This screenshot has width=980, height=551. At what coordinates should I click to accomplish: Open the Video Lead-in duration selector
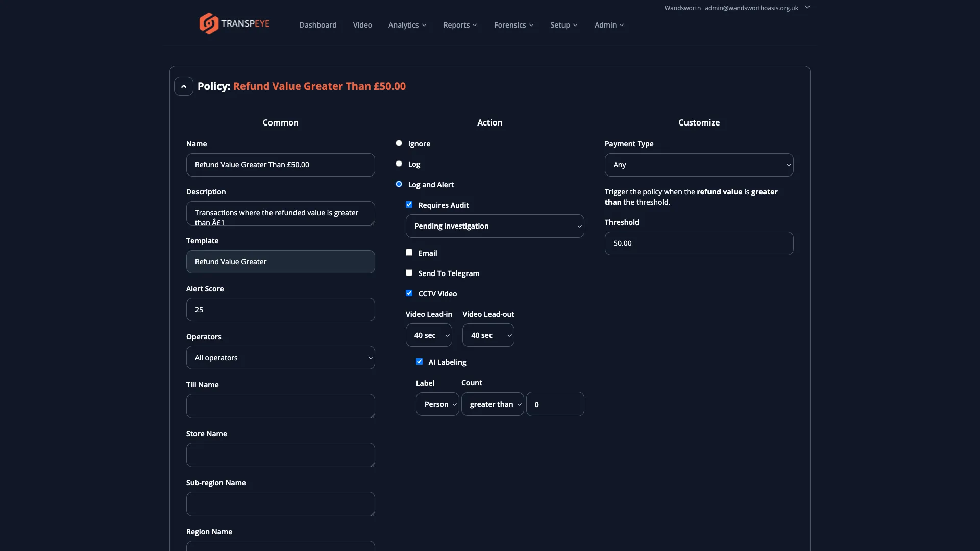tap(428, 335)
